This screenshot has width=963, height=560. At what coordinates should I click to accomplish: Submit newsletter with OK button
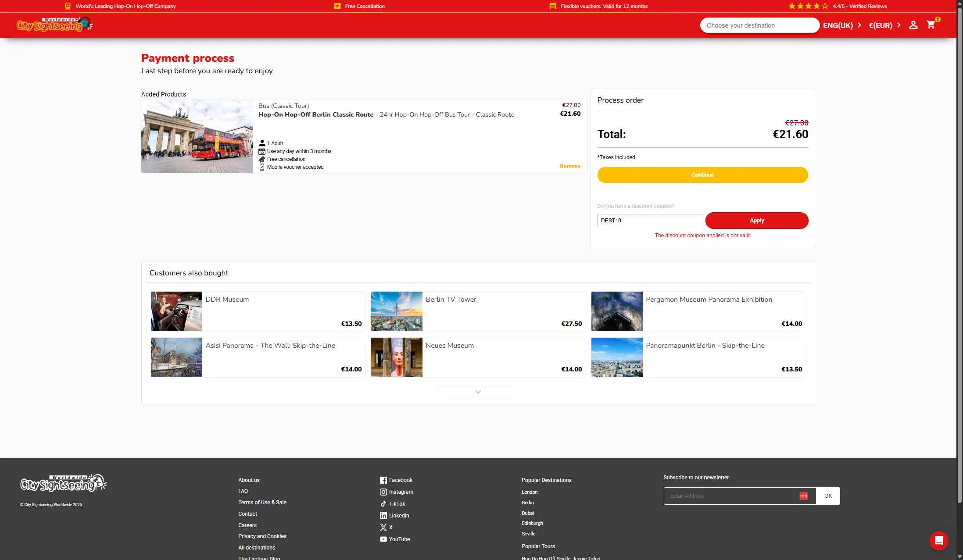click(828, 496)
